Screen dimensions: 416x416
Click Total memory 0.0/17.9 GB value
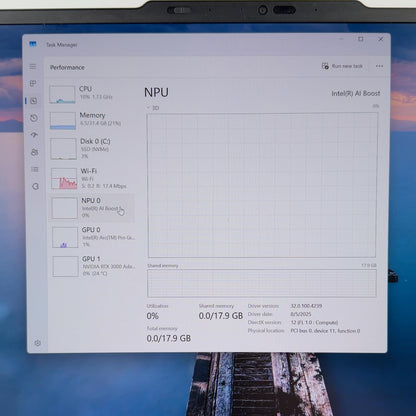(x=169, y=338)
